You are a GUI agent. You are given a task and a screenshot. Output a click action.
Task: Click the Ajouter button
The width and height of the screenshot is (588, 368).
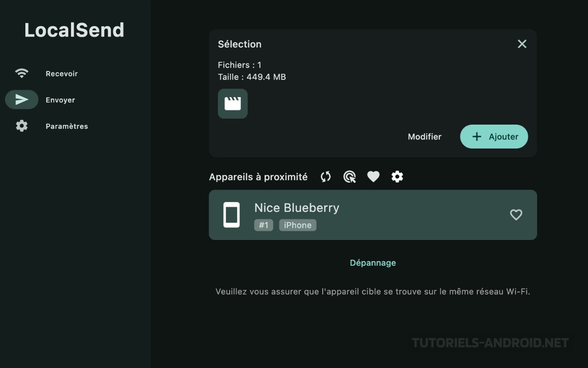[494, 137]
